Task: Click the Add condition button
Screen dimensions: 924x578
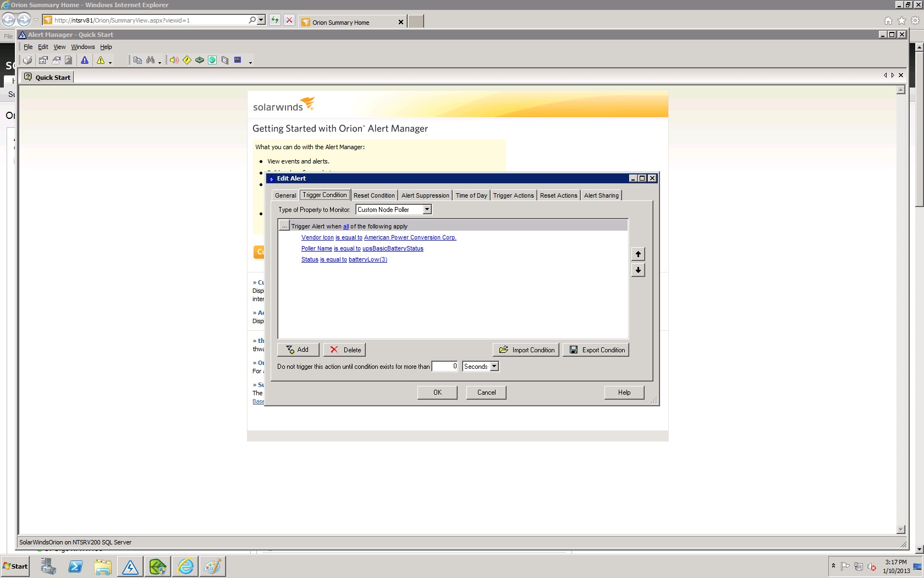Action: (298, 350)
